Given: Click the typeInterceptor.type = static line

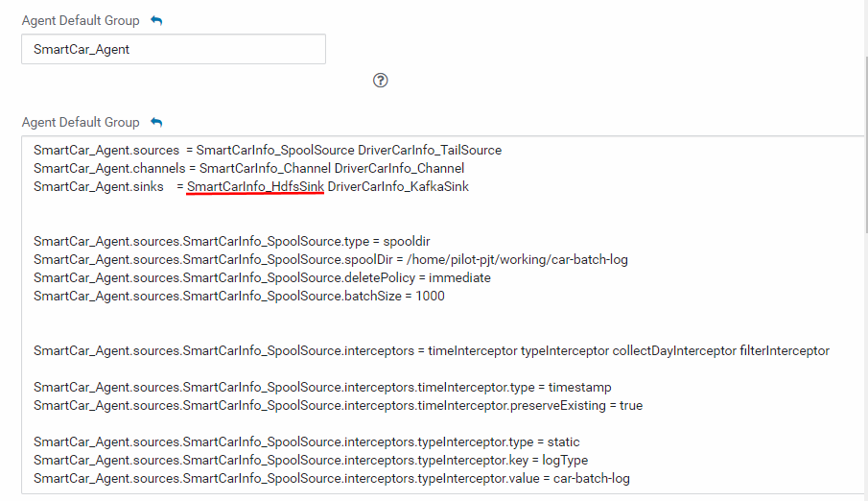Looking at the screenshot, I should point(306,442).
